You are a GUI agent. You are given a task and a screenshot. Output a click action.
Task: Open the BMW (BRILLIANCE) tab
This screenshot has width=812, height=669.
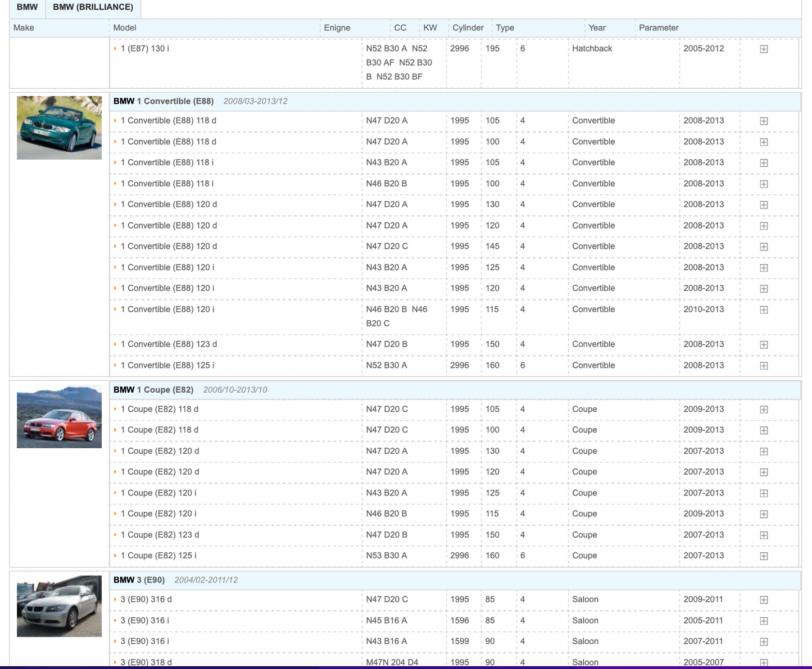pos(93,8)
